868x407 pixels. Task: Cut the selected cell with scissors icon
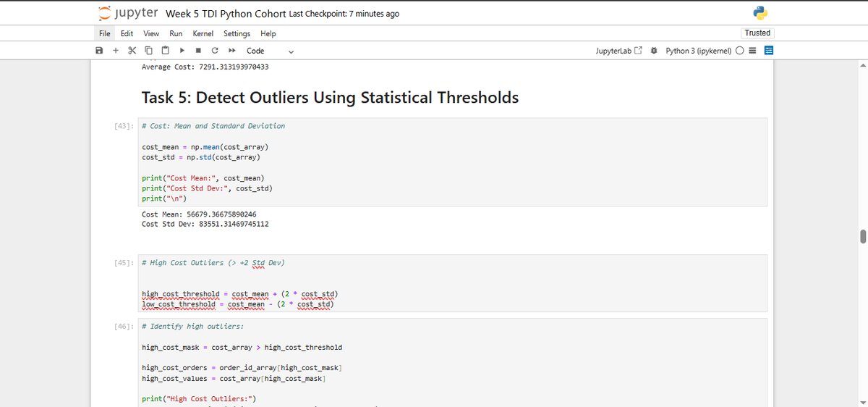[x=132, y=51]
